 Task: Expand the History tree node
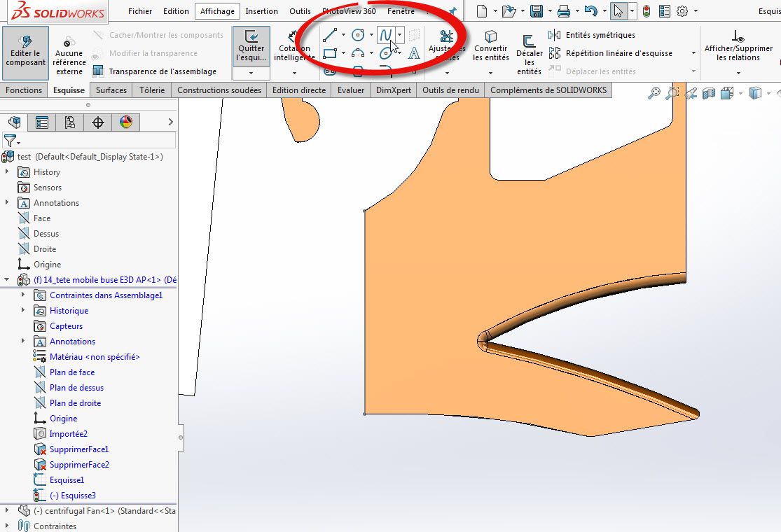coord(7,171)
